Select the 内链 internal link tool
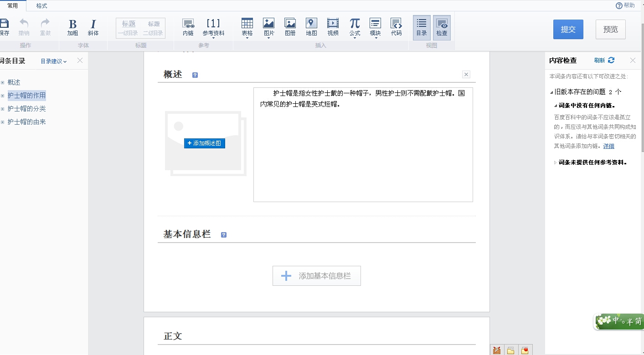 [x=188, y=25]
